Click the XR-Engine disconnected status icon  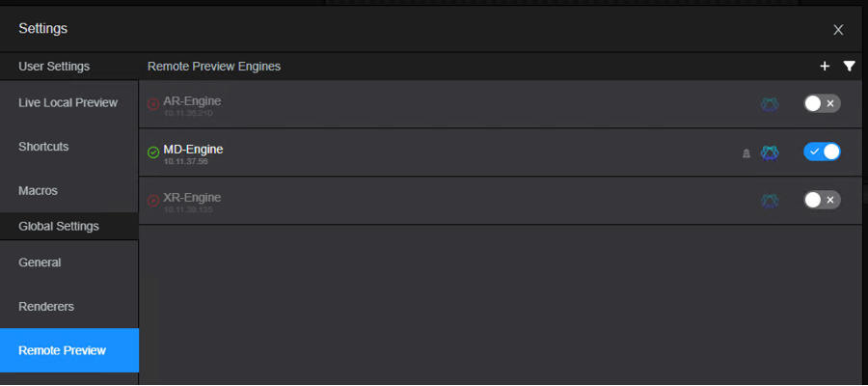(x=153, y=200)
